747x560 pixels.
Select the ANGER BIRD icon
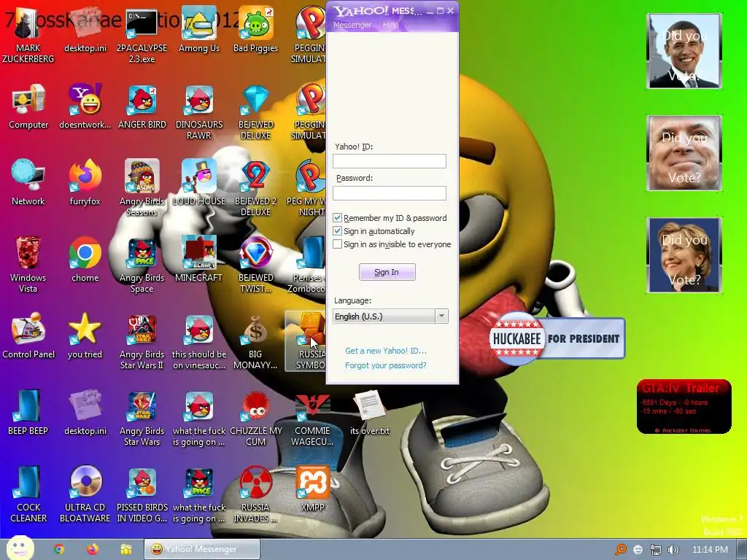142,107
